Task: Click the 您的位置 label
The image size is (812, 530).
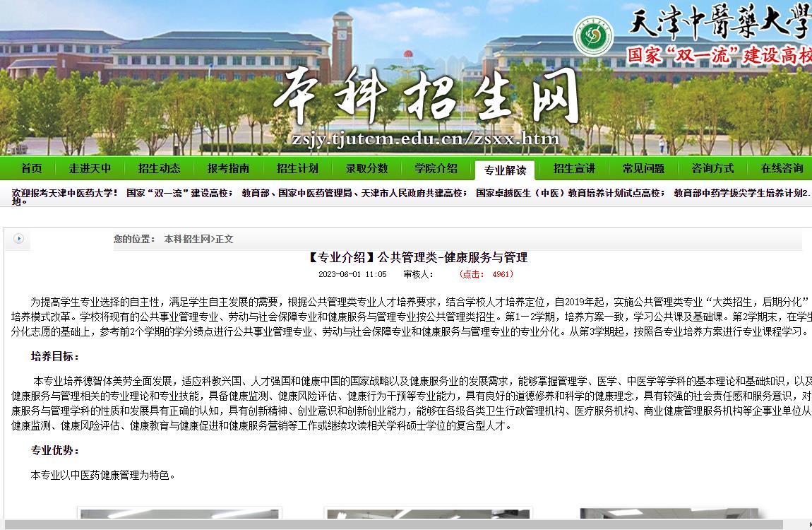Action: [x=134, y=240]
